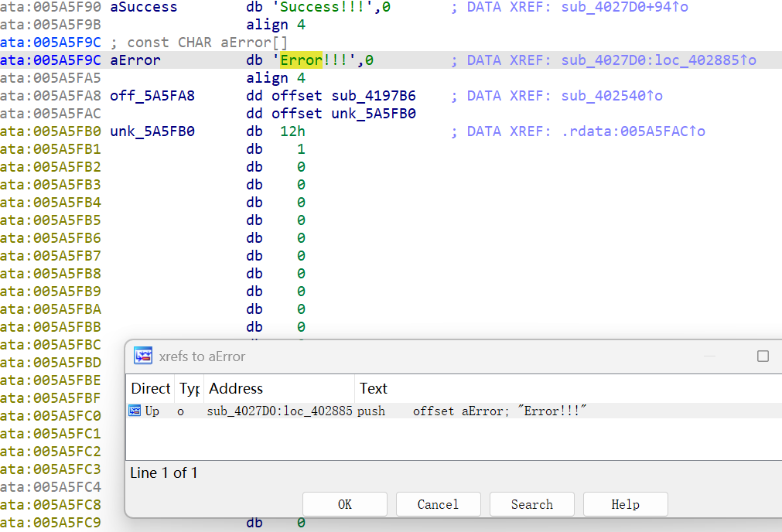The height and width of the screenshot is (532, 782).
Task: Click the off_5A5FA8 label name
Action: (x=152, y=96)
